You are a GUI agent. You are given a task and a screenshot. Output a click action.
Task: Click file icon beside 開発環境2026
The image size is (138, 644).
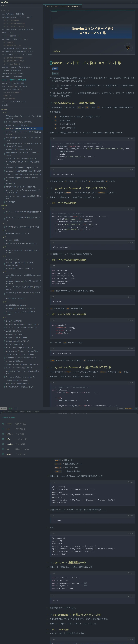pos(5,184)
